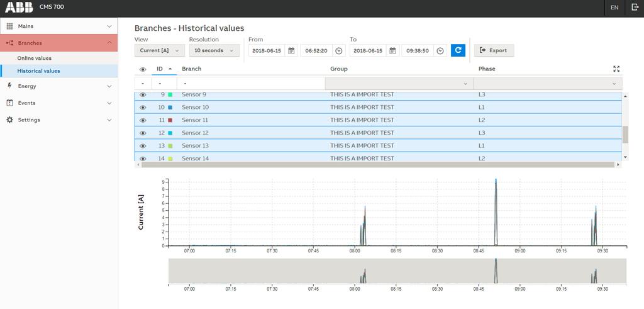Image resolution: width=644 pixels, height=309 pixels.
Task: Click the 9 A spike in main chart
Action: pos(496,212)
